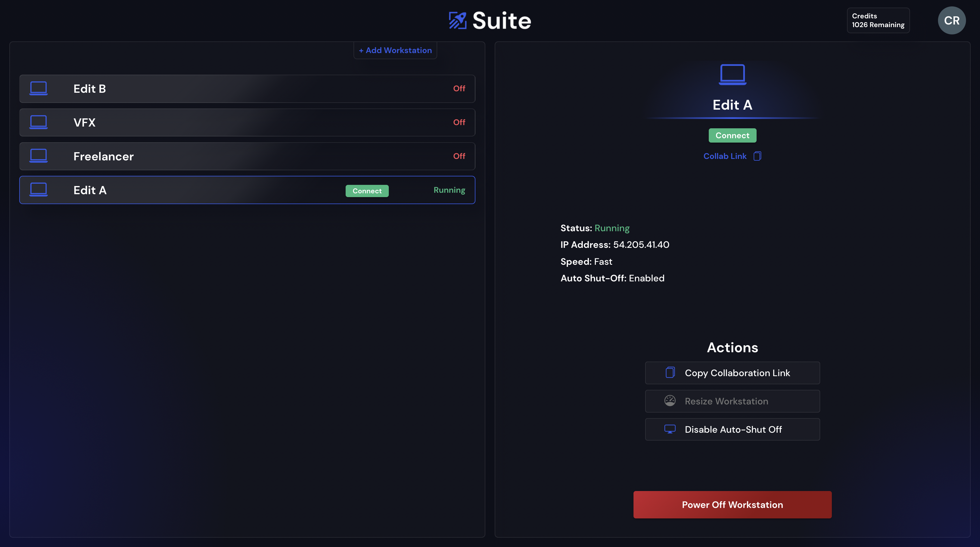Power Off Workstation with the red button
980x547 pixels.
click(732, 504)
